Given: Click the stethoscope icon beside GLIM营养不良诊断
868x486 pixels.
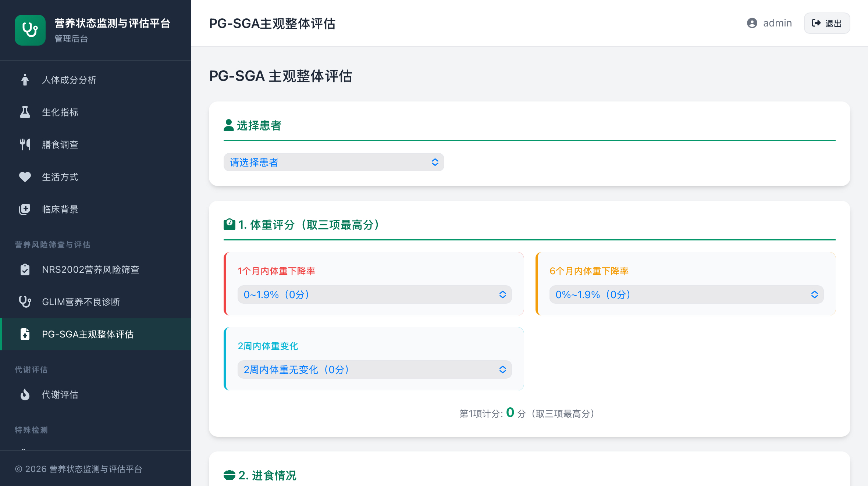Looking at the screenshot, I should (x=25, y=302).
